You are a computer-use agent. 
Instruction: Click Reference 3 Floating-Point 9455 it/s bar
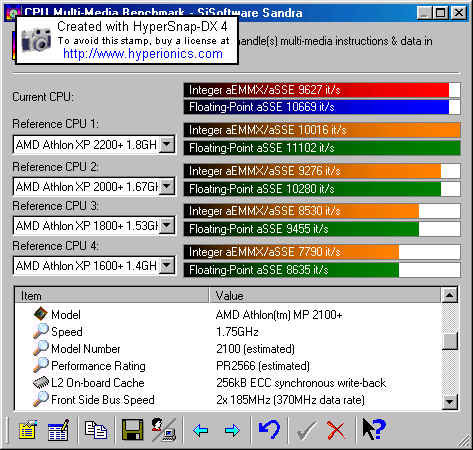[322, 229]
